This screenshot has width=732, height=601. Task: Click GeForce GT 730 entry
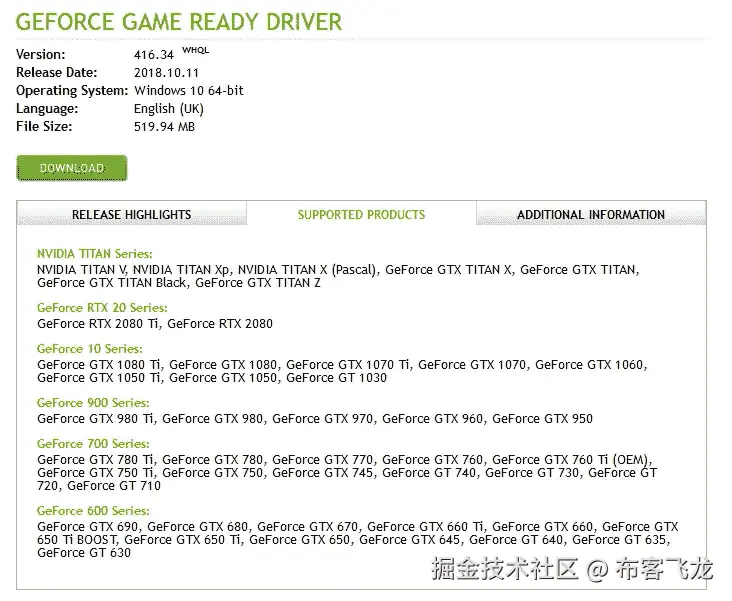[x=532, y=473]
